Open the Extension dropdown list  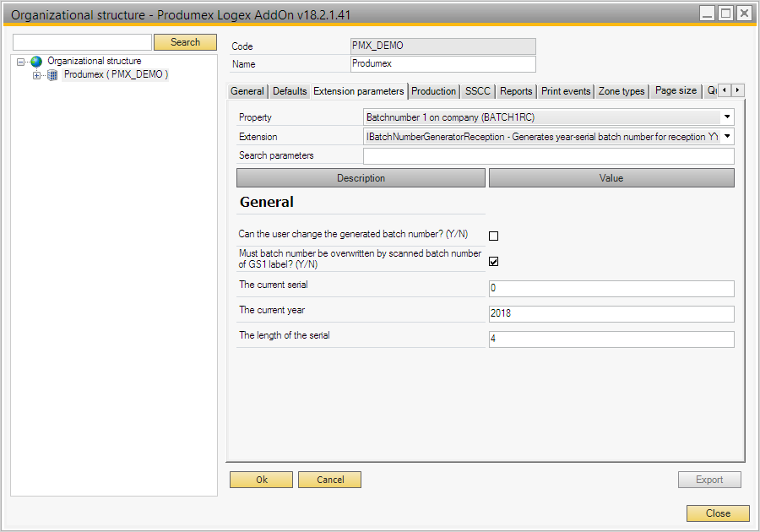point(727,136)
